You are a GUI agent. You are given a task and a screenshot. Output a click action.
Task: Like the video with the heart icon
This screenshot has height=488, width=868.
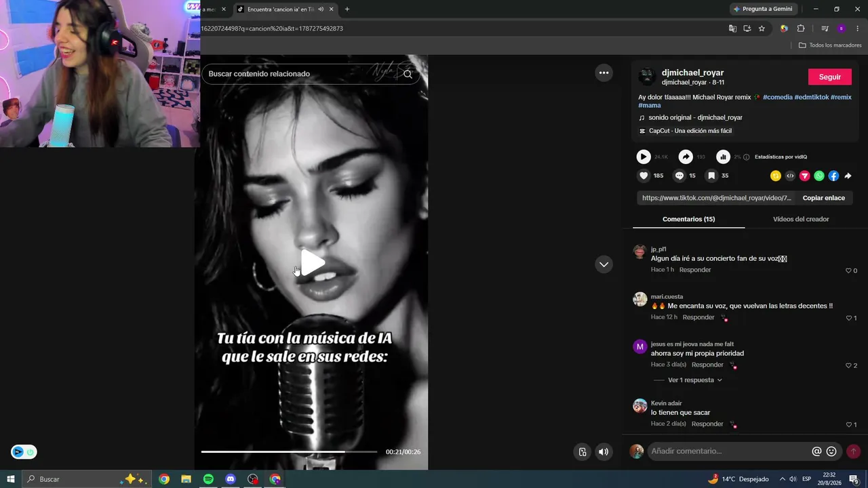click(644, 176)
